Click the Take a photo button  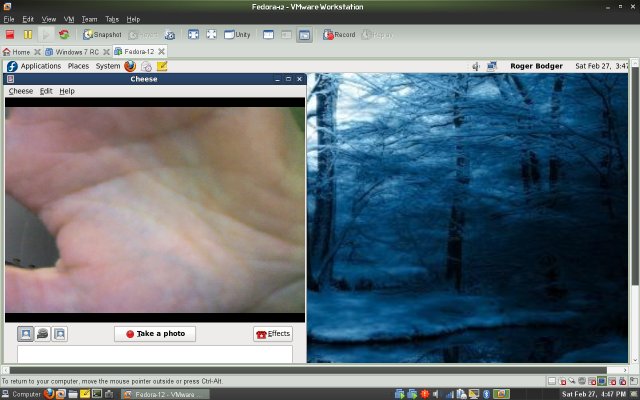click(155, 334)
